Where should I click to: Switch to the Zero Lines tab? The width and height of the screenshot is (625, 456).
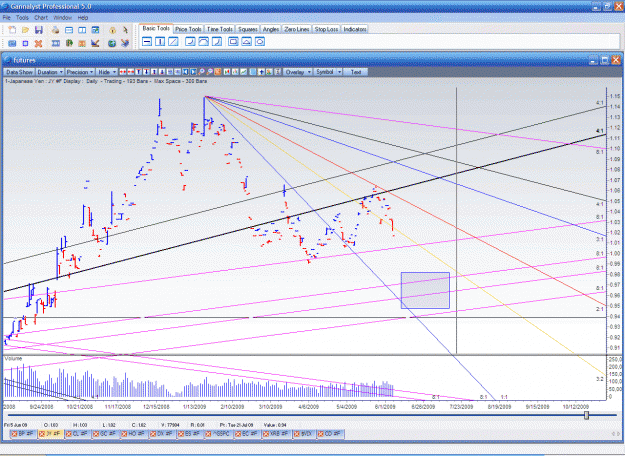point(297,29)
